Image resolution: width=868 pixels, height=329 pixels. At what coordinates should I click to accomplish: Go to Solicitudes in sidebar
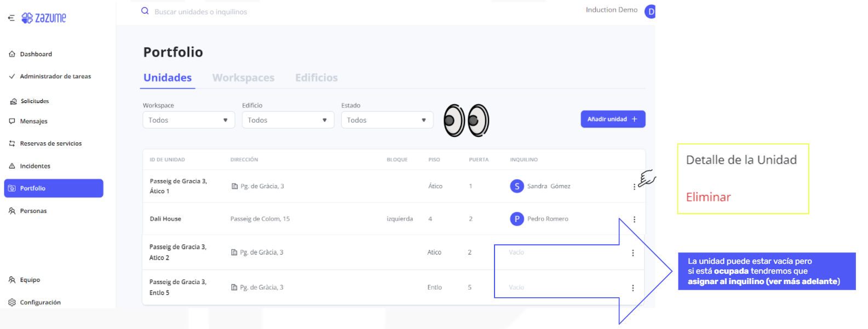point(35,101)
